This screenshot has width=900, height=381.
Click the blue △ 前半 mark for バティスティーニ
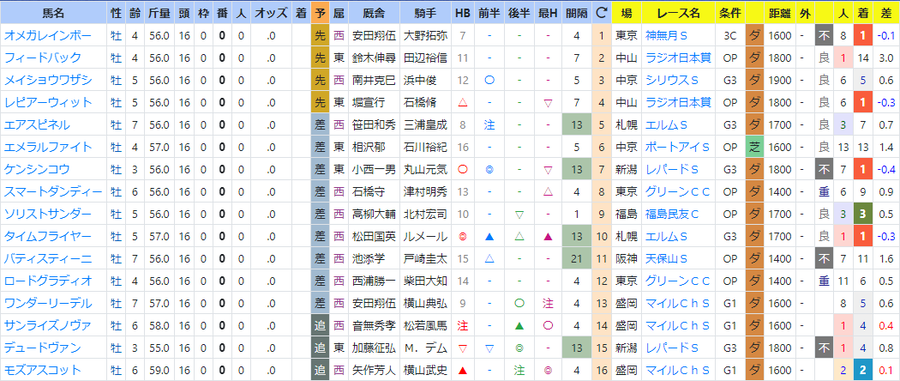pyautogui.click(x=490, y=258)
